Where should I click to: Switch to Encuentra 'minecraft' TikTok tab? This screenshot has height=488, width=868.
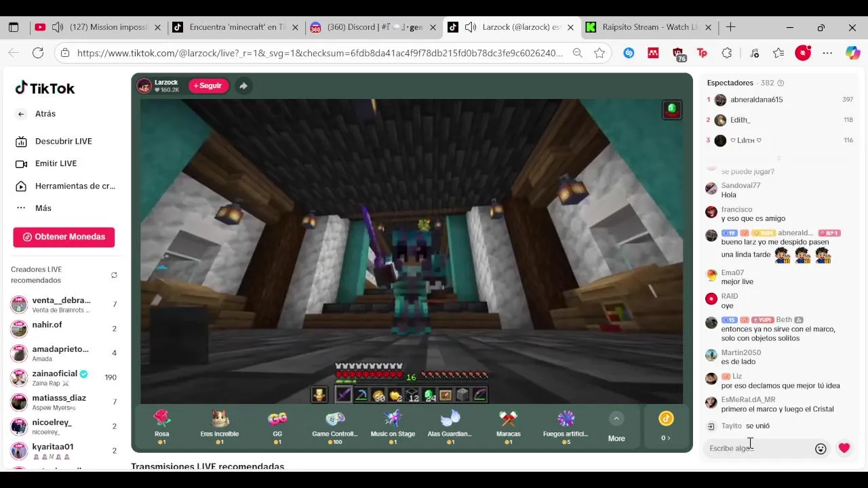[x=236, y=27]
